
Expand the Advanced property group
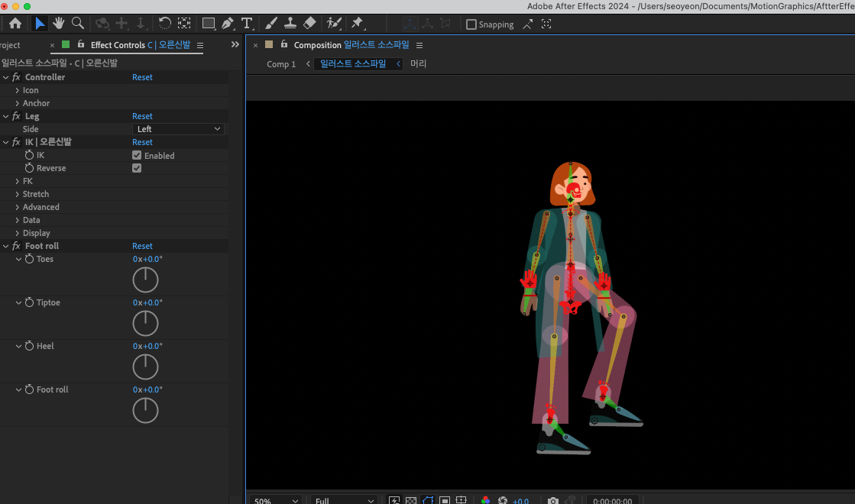[18, 207]
